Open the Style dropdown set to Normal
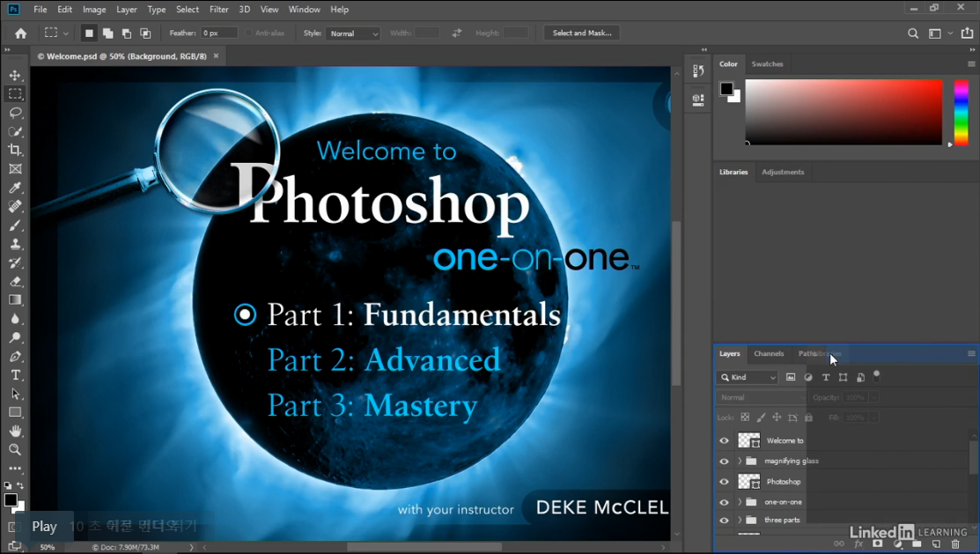 pyautogui.click(x=352, y=33)
